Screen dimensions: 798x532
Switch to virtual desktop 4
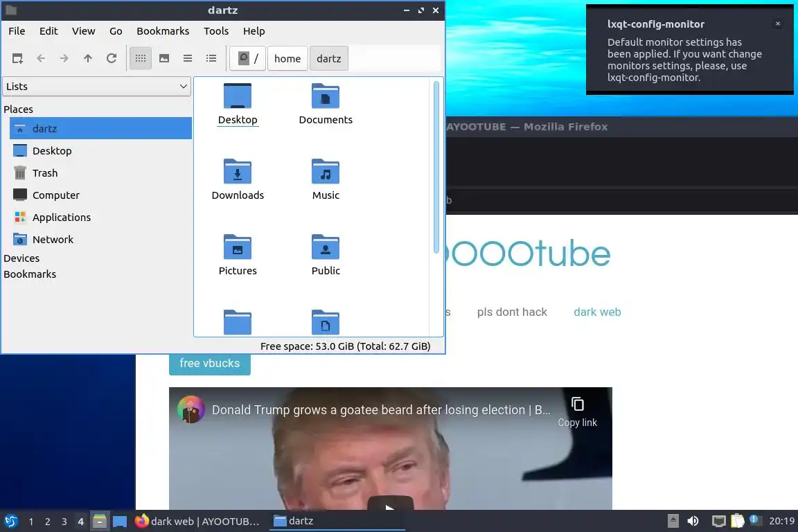[x=80, y=522]
